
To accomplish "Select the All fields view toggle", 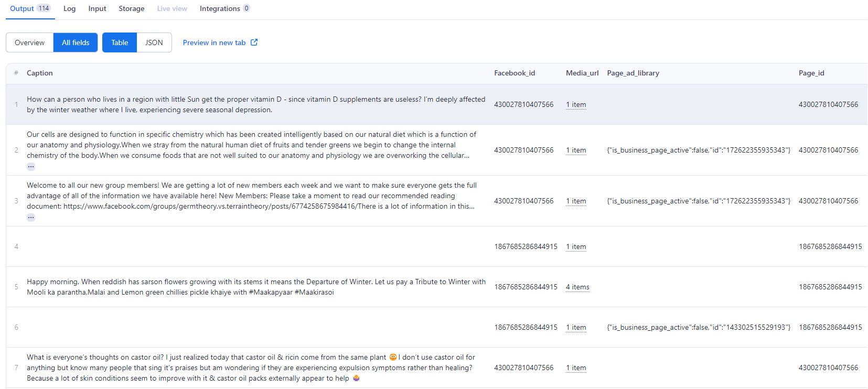I will click(x=76, y=42).
